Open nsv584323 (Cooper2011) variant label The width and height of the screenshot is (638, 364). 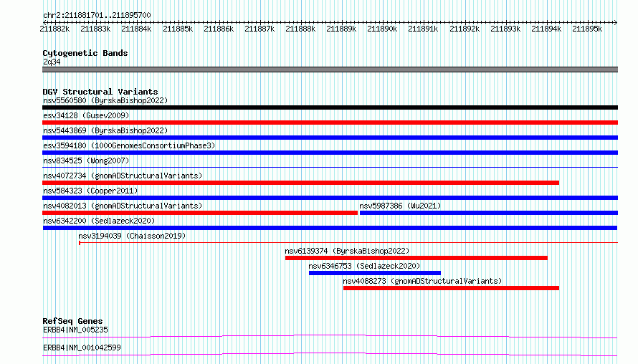pos(90,191)
